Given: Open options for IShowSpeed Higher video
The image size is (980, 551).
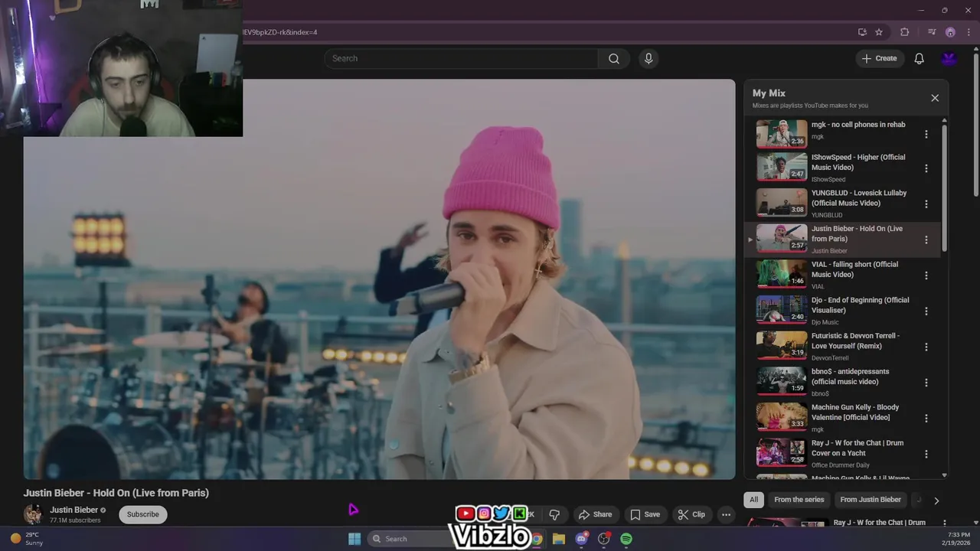Looking at the screenshot, I should [x=926, y=168].
